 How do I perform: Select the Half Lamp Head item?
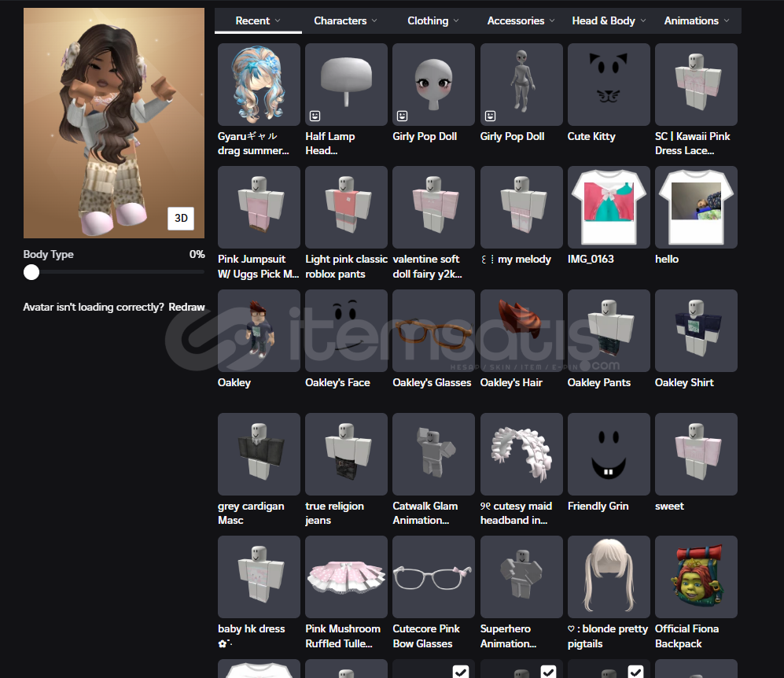tap(346, 84)
